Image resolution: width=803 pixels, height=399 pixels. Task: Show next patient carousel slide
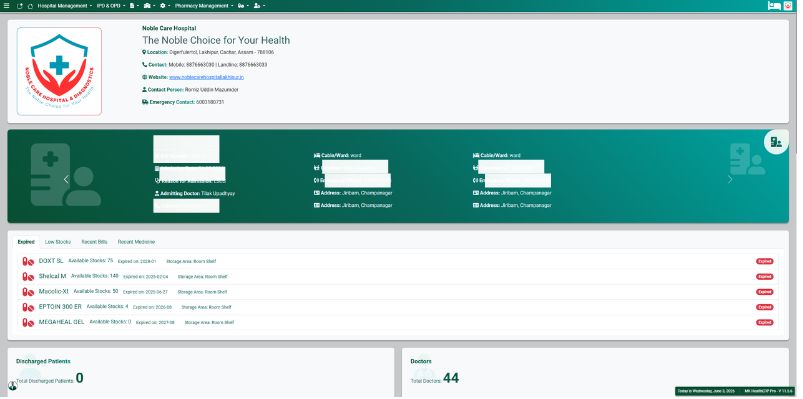click(730, 179)
